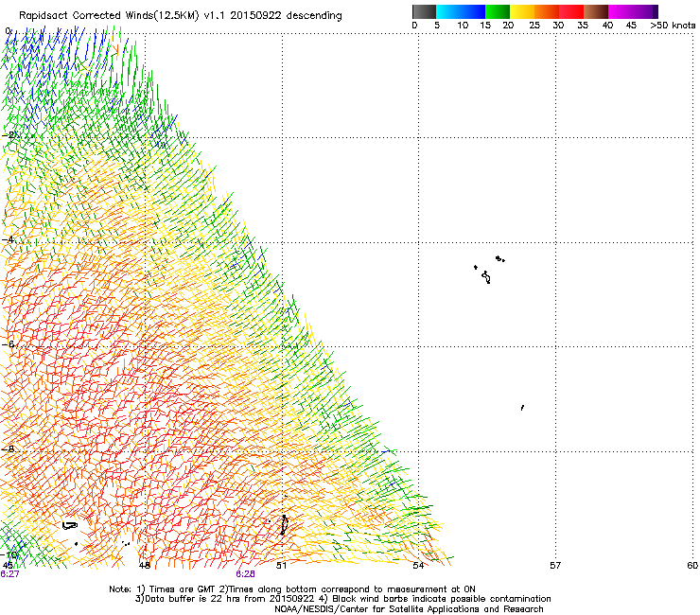Screen dimensions: 700x615
Task: Click the longitude label '57'
Action: tap(555, 566)
